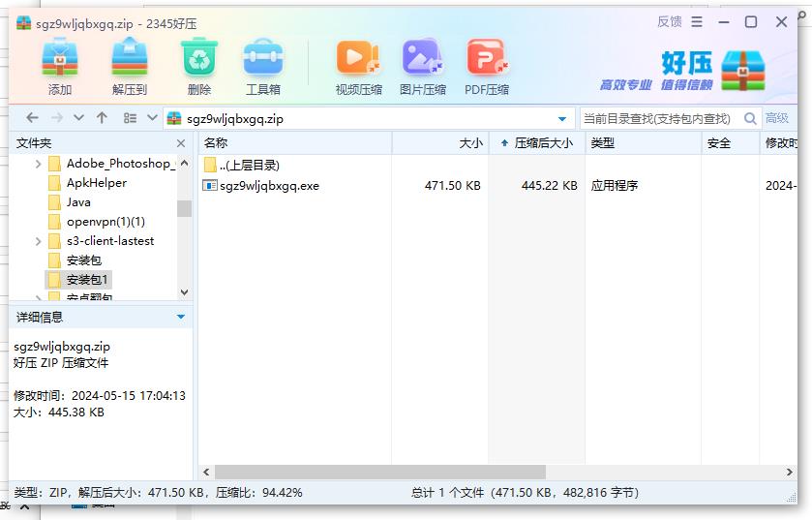The height and width of the screenshot is (520, 812).
Task: Open view mode dropdown chevron
Action: (152, 118)
